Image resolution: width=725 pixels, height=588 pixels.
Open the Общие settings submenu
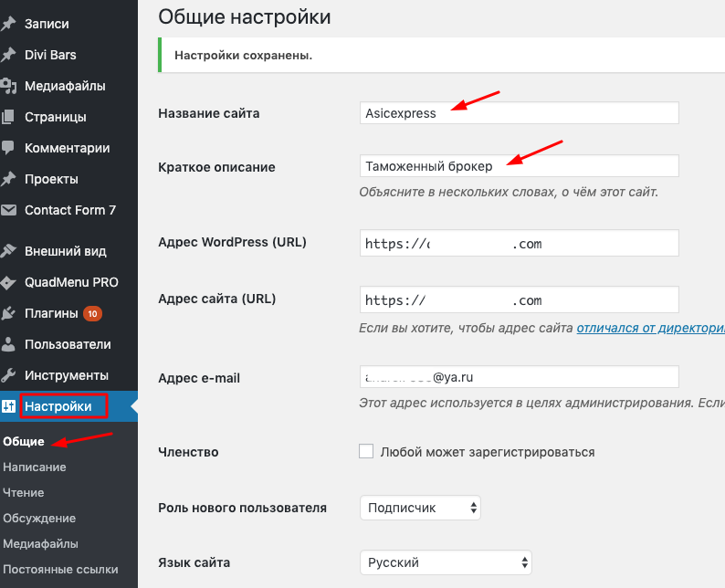click(24, 442)
